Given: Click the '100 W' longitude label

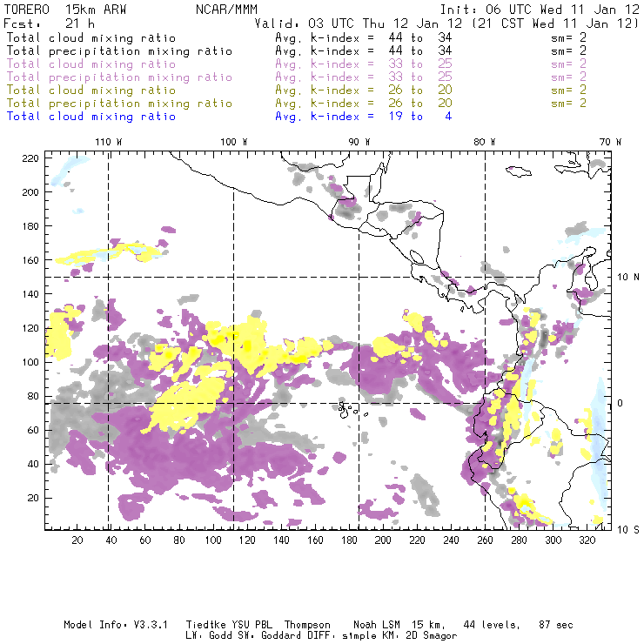Looking at the screenshot, I should [234, 142].
